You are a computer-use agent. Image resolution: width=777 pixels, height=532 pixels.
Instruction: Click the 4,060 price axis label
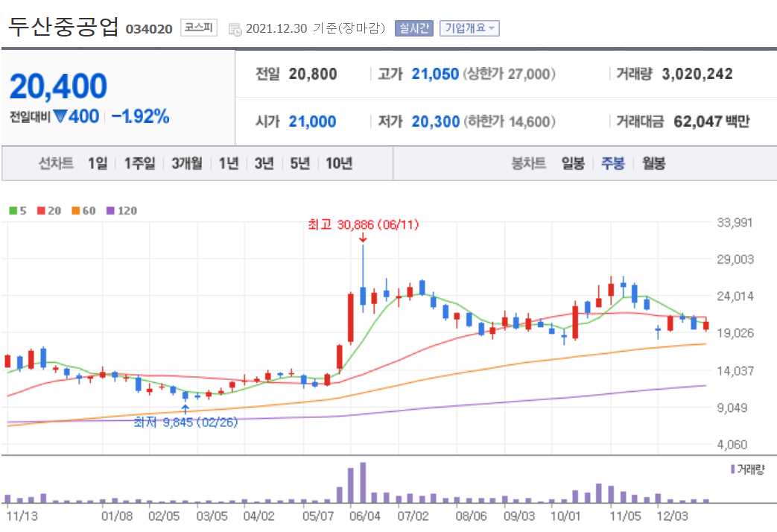[x=732, y=445]
